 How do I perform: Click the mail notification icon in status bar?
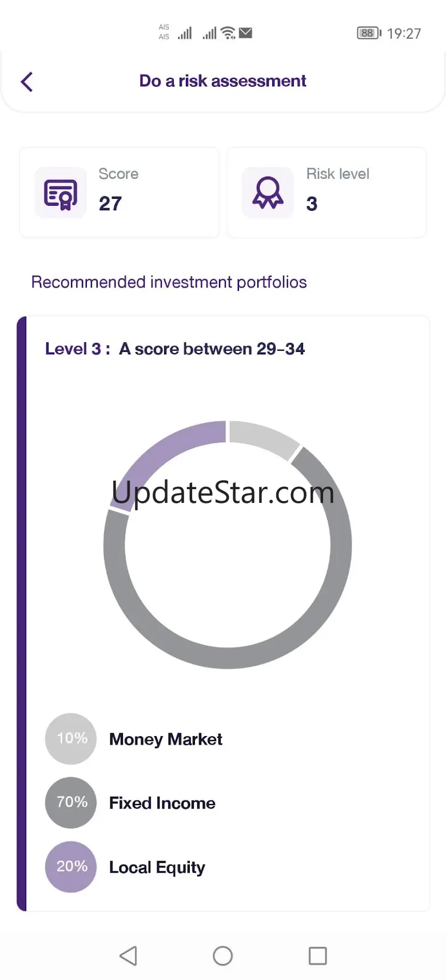[246, 33]
